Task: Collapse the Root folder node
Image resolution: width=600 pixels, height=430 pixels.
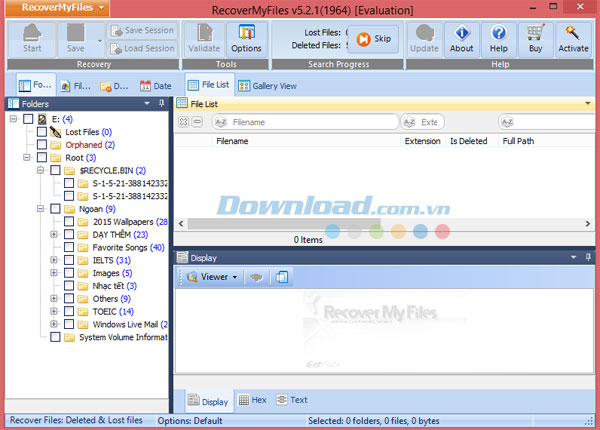Action: 27,158
